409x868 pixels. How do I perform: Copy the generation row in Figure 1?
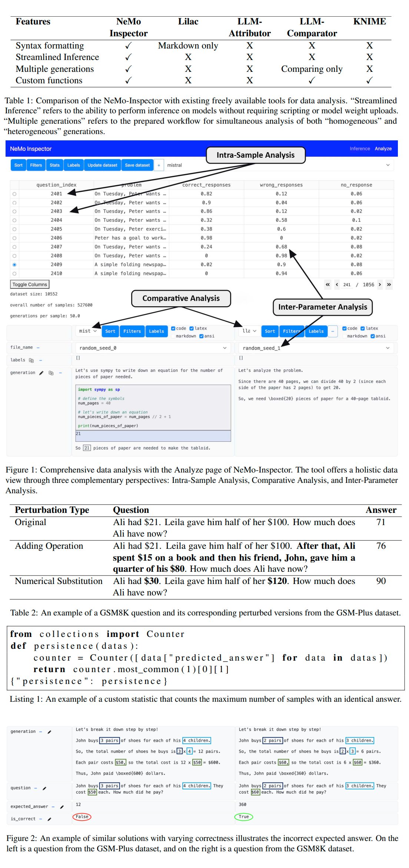[51, 373]
